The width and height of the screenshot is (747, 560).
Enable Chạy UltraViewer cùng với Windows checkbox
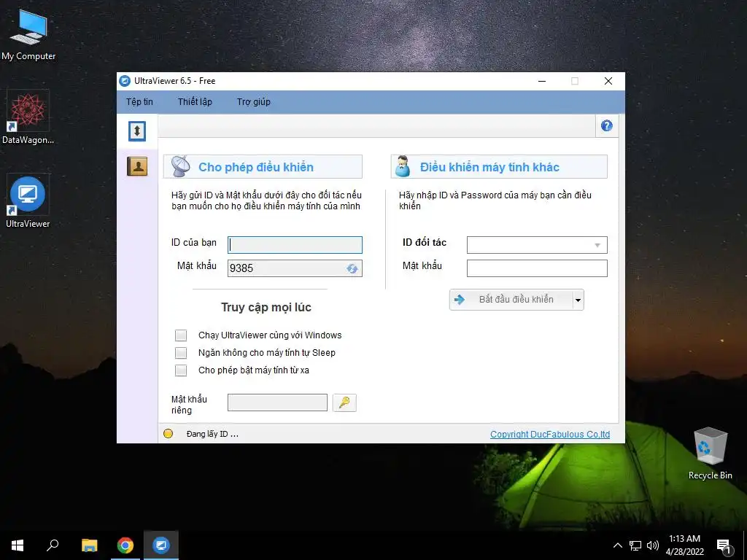coord(181,335)
